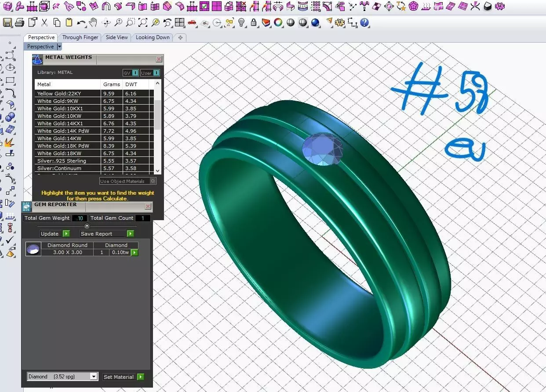Click the black and white cube icon

coord(488,7)
